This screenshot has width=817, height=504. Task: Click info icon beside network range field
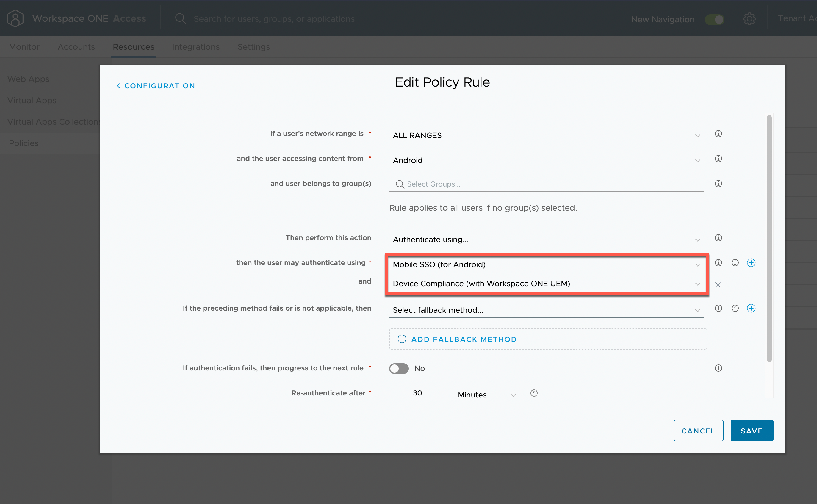718,134
